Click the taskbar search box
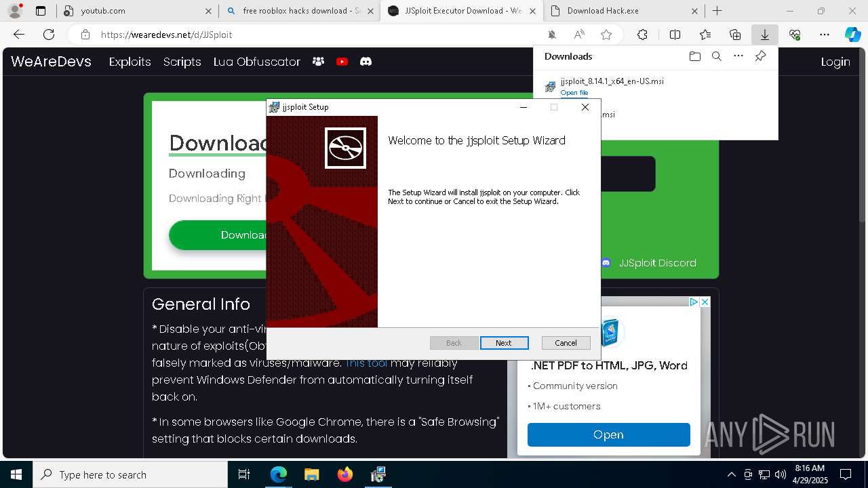The image size is (868, 488). coord(130,474)
